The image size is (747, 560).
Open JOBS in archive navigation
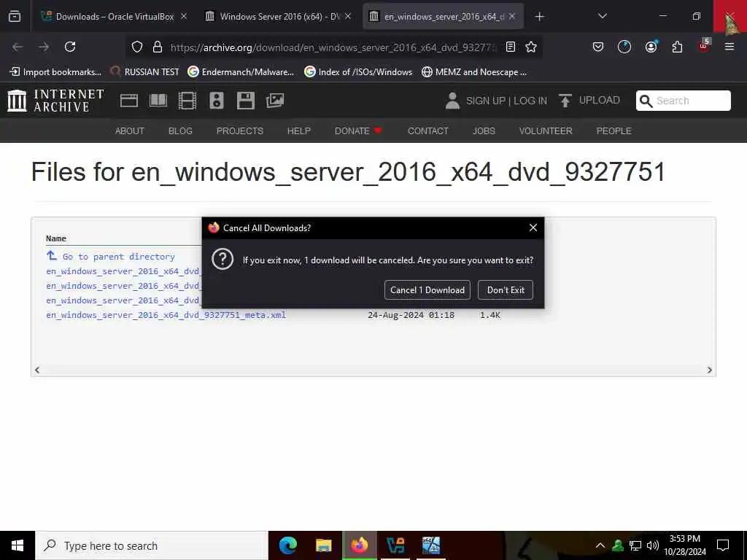tap(484, 131)
